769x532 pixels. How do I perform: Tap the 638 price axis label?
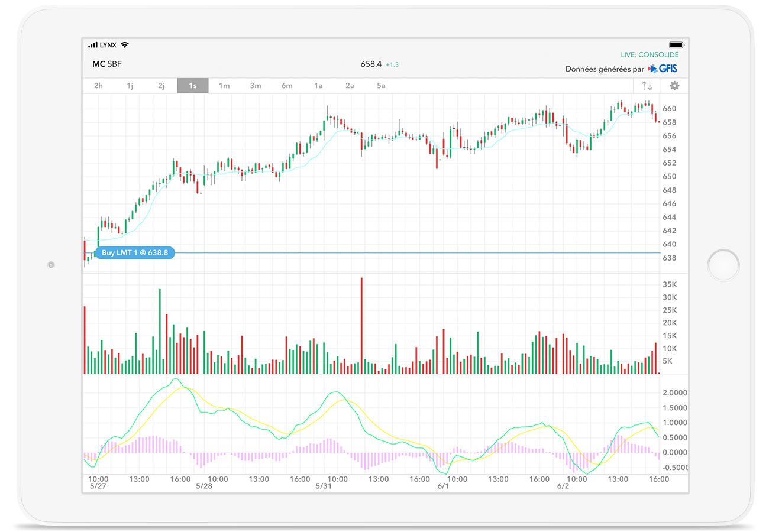[x=670, y=258]
